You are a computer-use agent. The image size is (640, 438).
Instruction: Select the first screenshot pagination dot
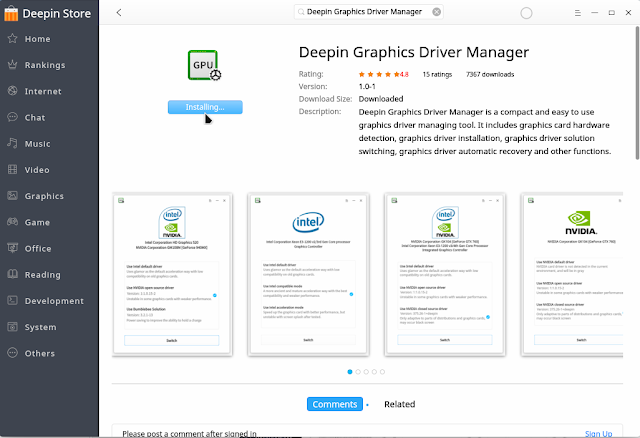350,371
